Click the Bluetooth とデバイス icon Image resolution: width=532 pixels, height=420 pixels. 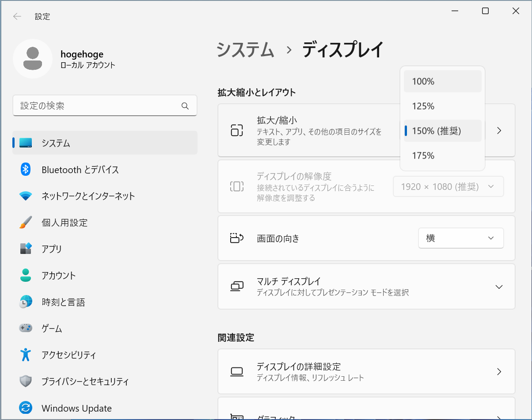26,170
